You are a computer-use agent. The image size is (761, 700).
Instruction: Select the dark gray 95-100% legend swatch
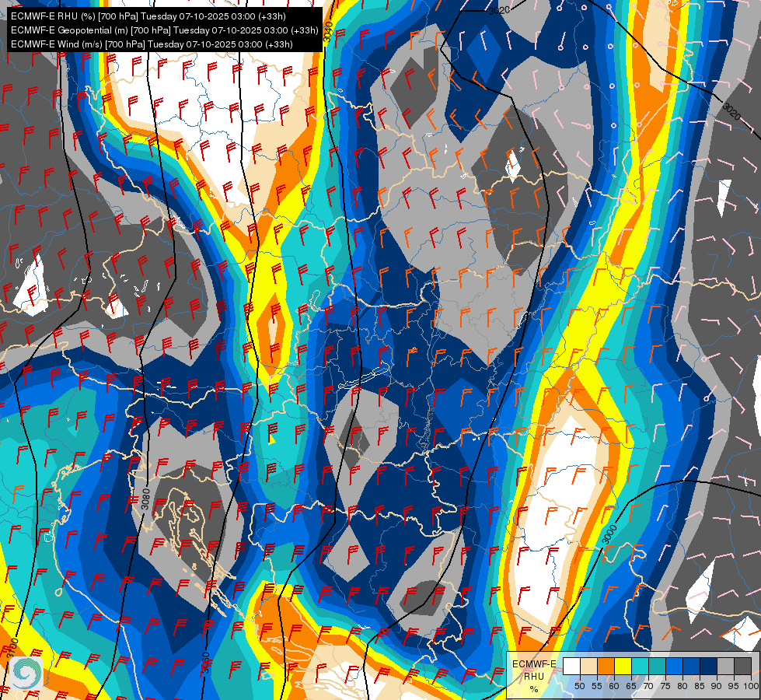pyautogui.click(x=742, y=666)
